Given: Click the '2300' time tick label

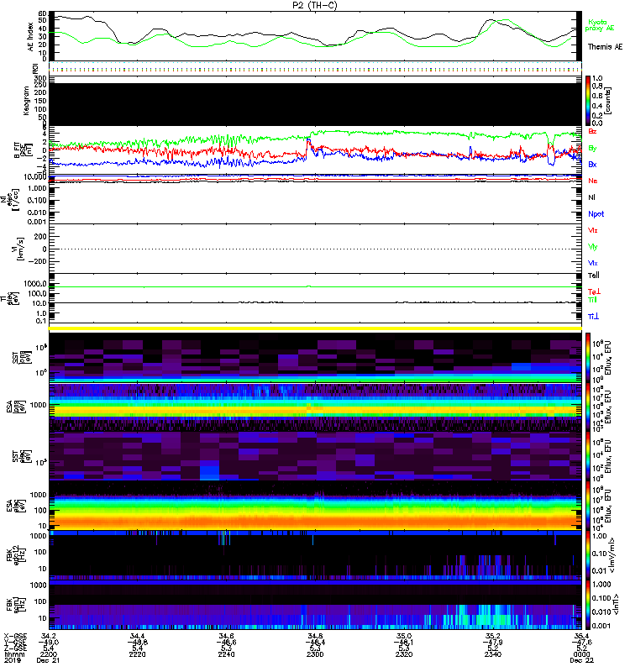Looking at the screenshot, I should point(315,654).
